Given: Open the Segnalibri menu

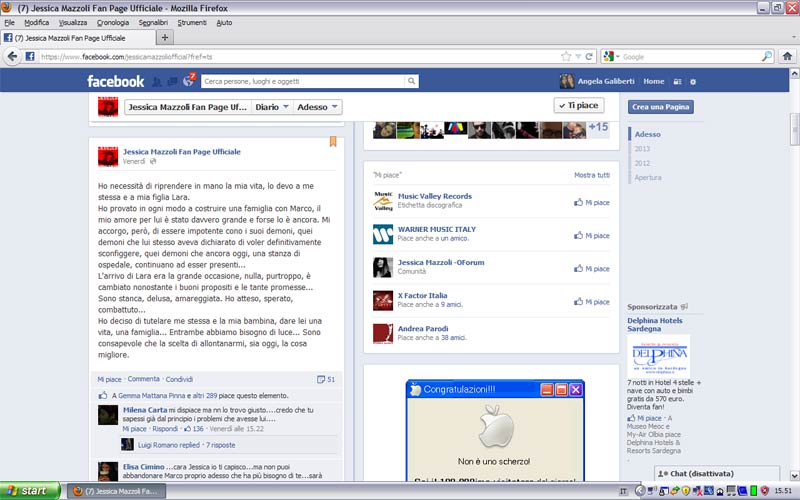Looking at the screenshot, I should click(x=154, y=22).
